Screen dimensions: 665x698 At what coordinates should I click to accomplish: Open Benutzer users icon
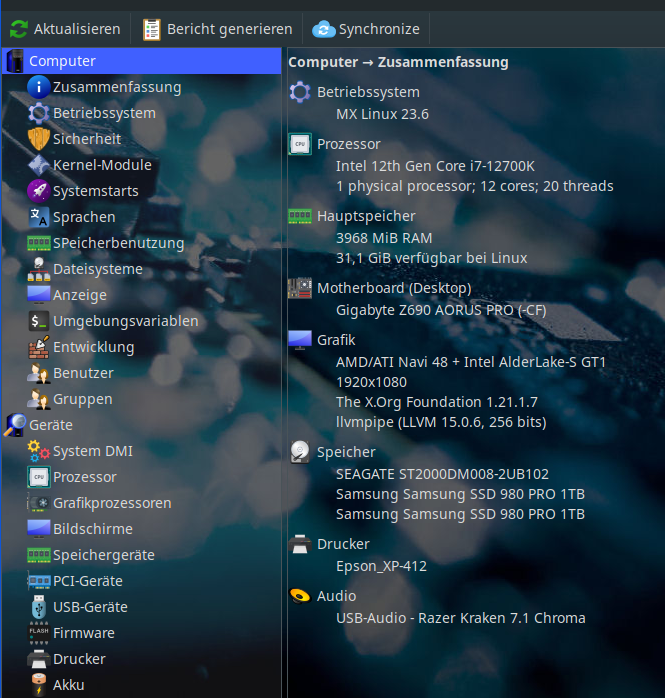pyautogui.click(x=39, y=373)
